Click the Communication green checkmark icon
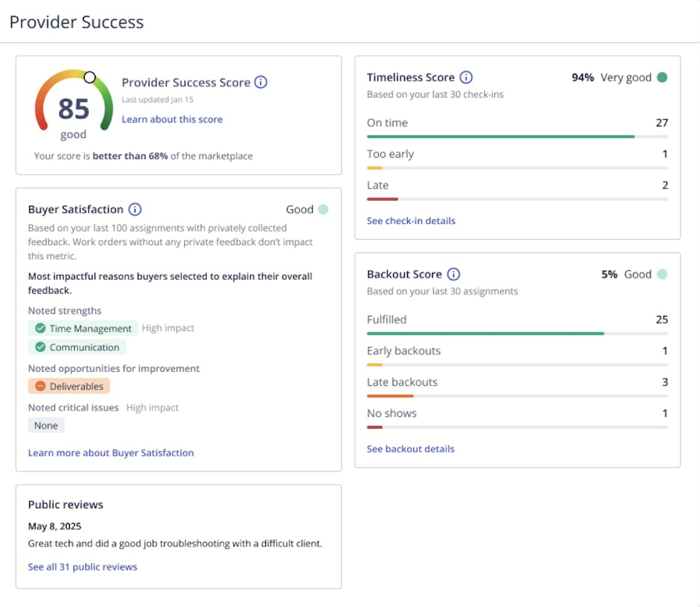 pos(41,347)
